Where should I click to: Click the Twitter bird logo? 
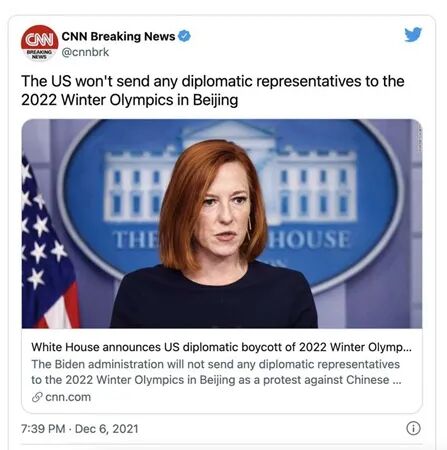pos(413,34)
